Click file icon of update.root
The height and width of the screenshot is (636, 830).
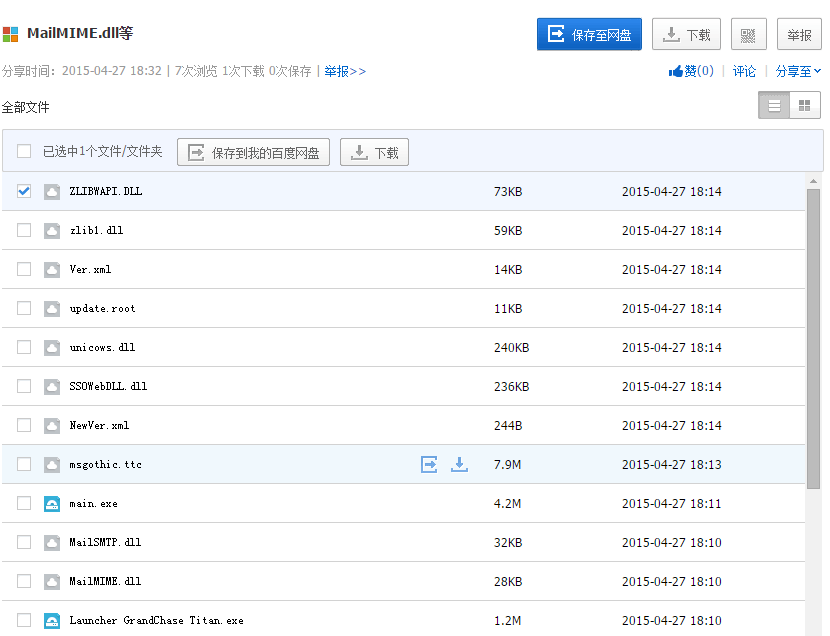pyautogui.click(x=52, y=308)
